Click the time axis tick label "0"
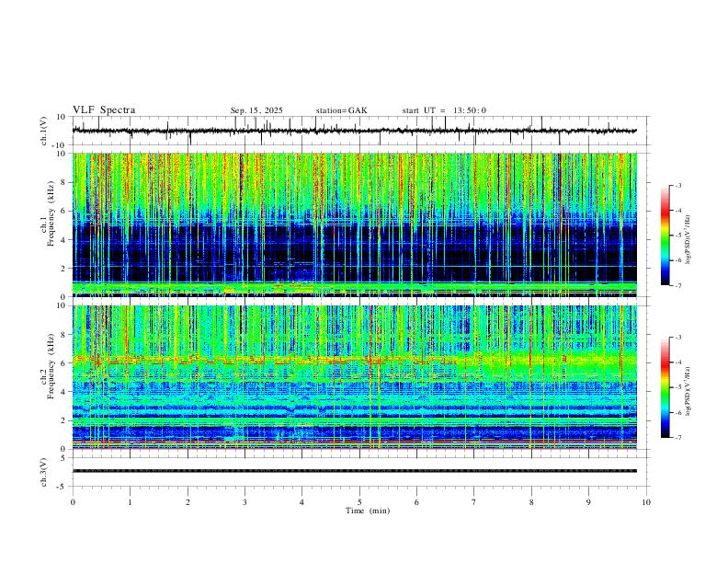Image resolution: width=728 pixels, height=563 pixels. tap(73, 502)
